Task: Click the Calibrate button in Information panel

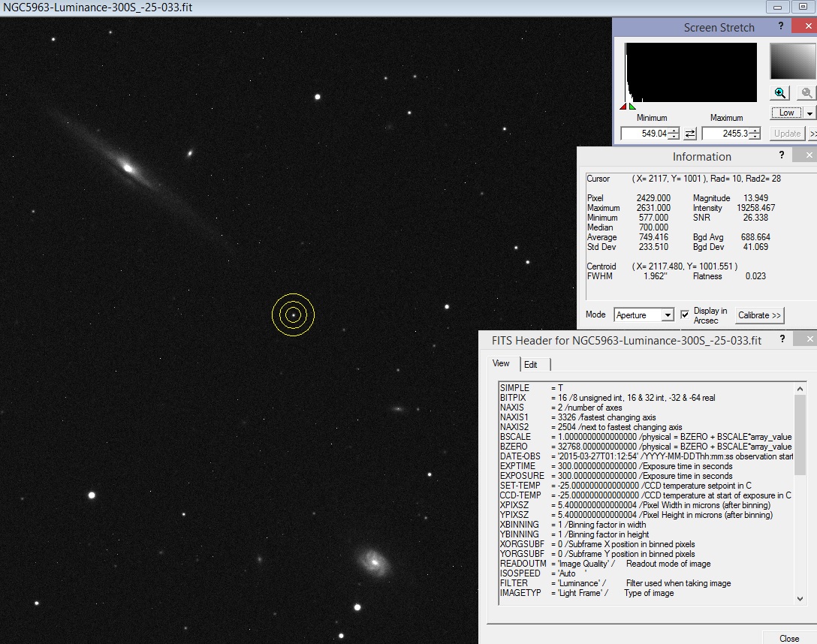Action: click(759, 315)
